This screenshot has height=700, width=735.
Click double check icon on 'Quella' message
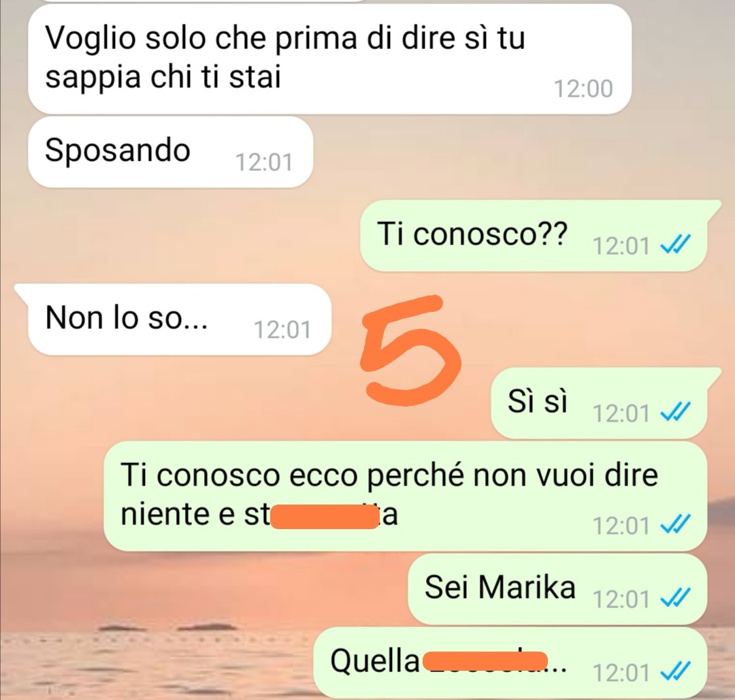pyautogui.click(x=675, y=672)
